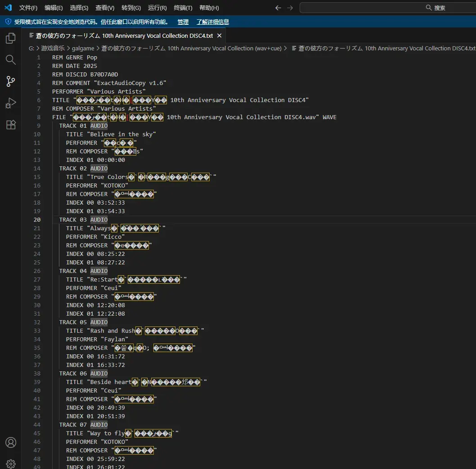Open the Manage gear settings icon
The width and height of the screenshot is (476, 469).
(x=11, y=464)
